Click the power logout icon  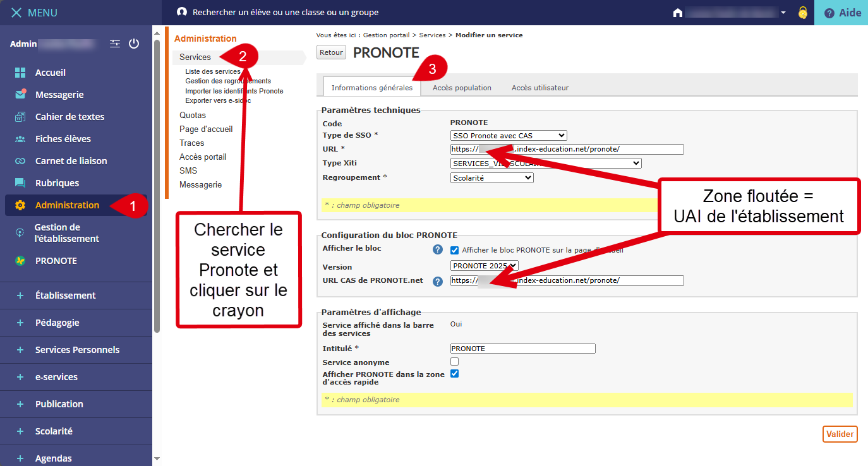click(133, 44)
